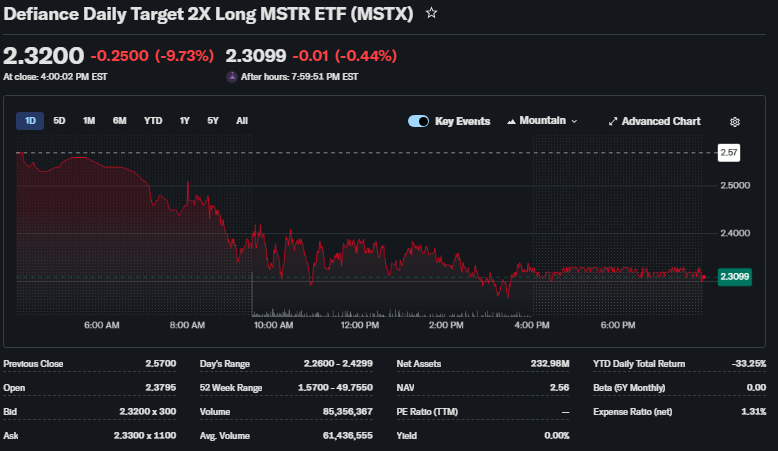Select the 5Y chart range

pos(213,121)
